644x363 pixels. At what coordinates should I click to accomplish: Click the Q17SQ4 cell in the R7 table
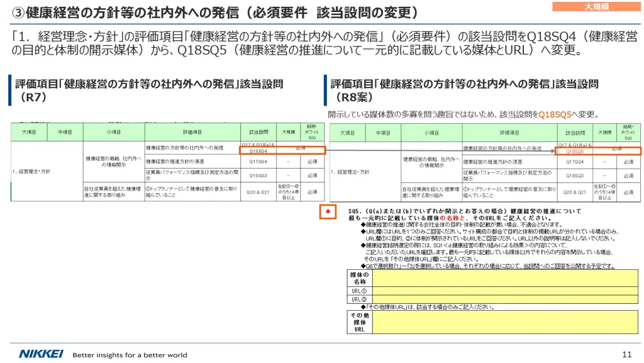pyautogui.click(x=258, y=162)
